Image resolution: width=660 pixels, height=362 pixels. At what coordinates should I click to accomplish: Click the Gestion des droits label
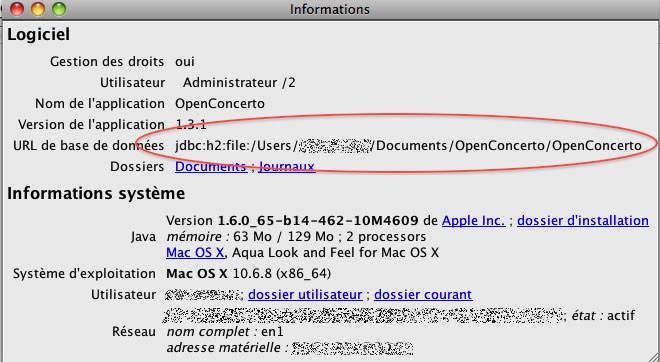point(107,61)
